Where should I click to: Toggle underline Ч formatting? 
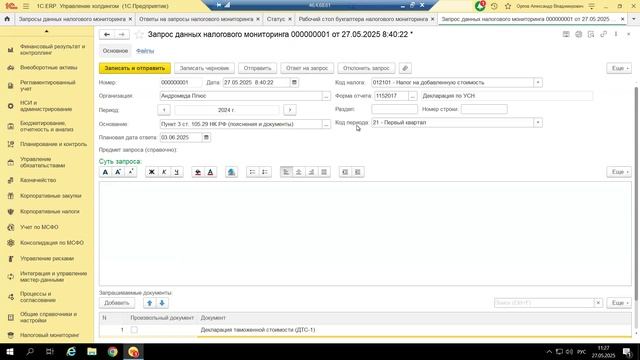[x=176, y=172]
